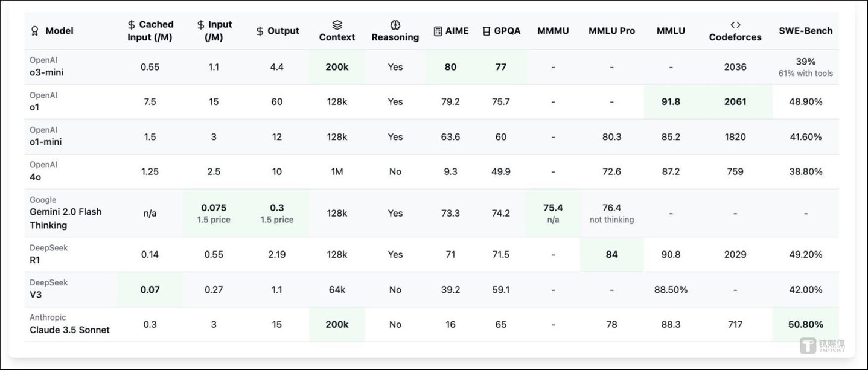Click the Input column dollar icon

pos(201,25)
